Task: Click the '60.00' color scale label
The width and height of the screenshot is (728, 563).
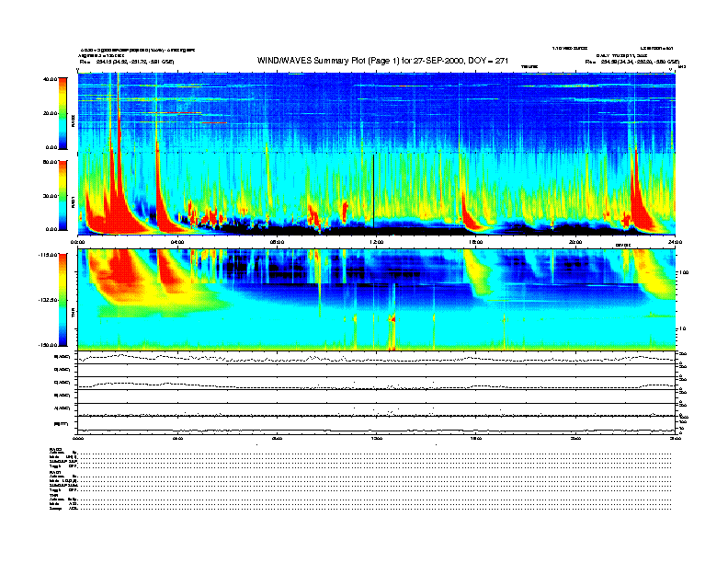Action: pos(50,162)
